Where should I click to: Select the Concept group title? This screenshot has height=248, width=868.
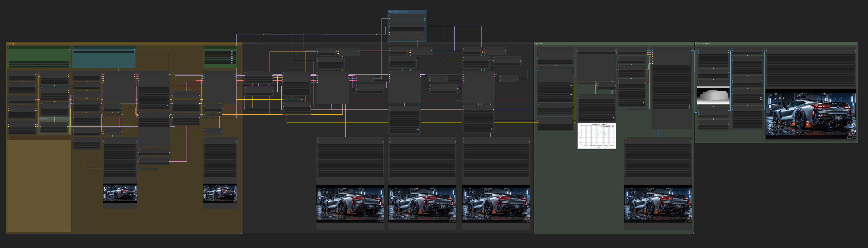pos(11,43)
